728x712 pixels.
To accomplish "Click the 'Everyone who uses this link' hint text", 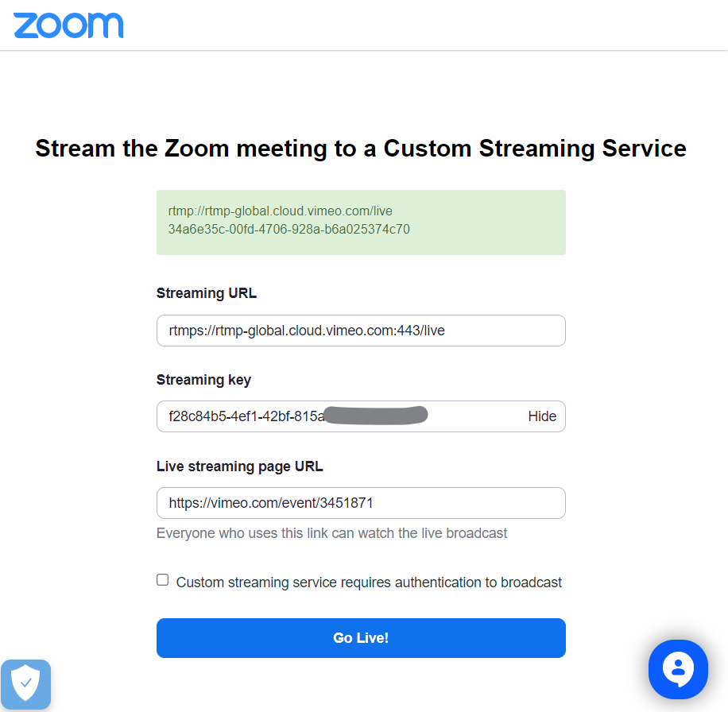I will pos(332,533).
